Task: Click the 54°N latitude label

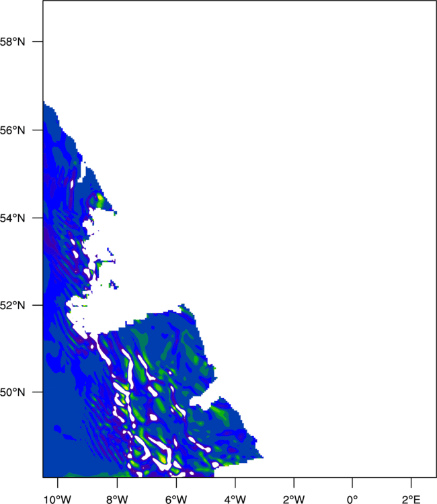Action: [x=12, y=218]
